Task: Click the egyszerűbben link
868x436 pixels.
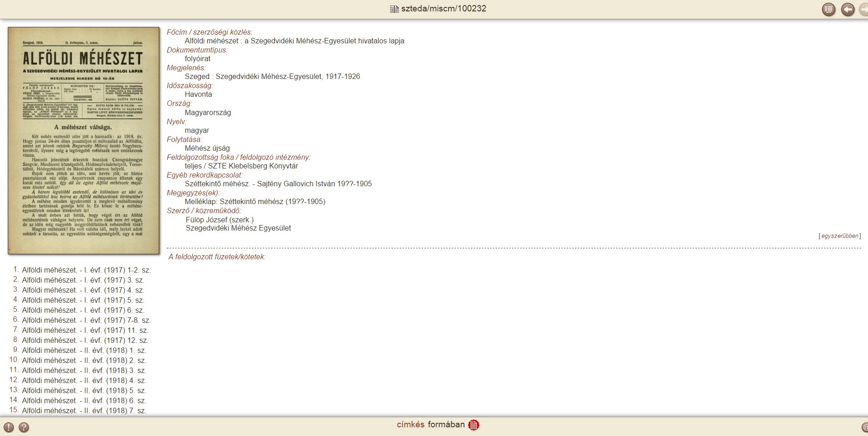Action: point(840,236)
